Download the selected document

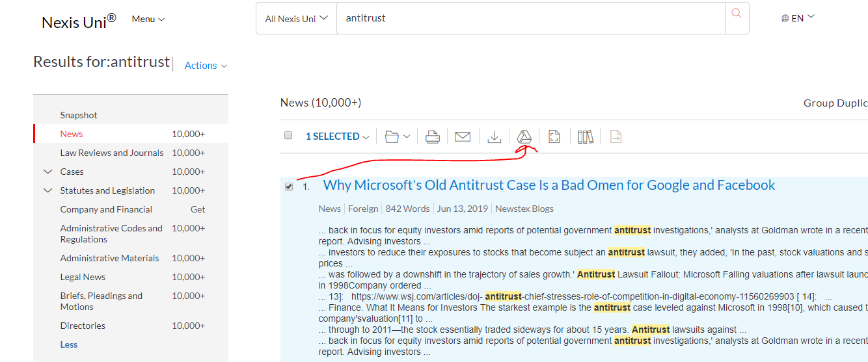pyautogui.click(x=495, y=136)
